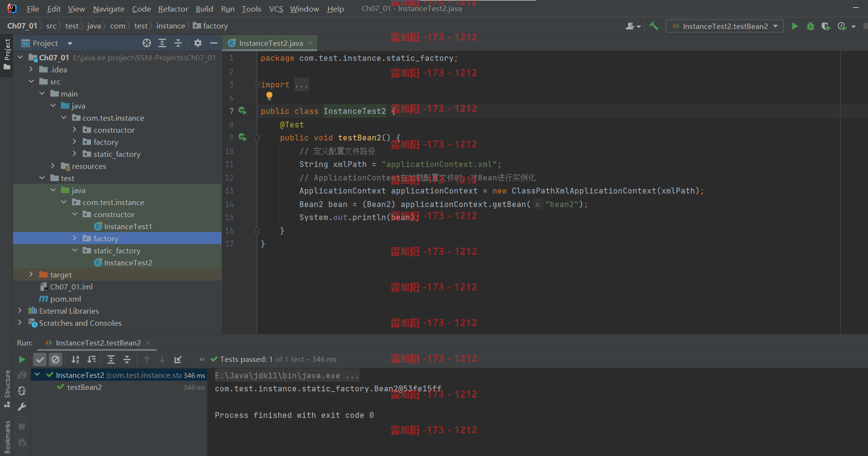Click the stop square icon in the Run sidebar
The width and height of the screenshot is (868, 456).
tap(22, 427)
